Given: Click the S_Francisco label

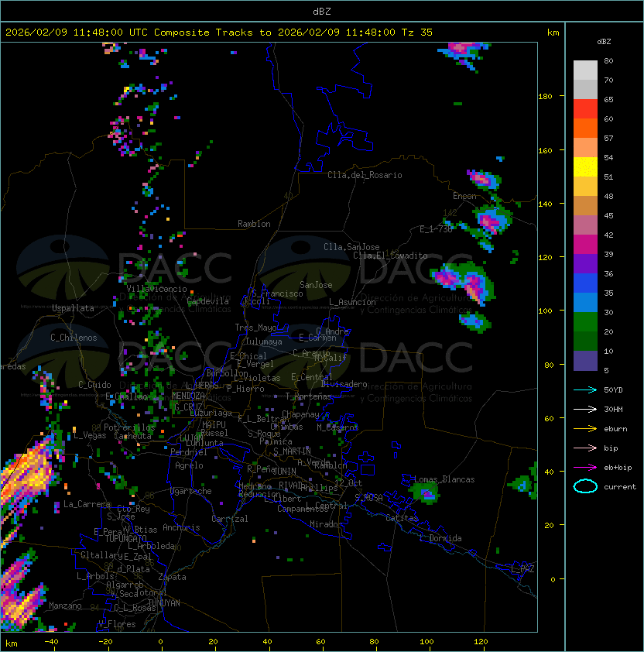Looking at the screenshot, I should (x=277, y=293).
